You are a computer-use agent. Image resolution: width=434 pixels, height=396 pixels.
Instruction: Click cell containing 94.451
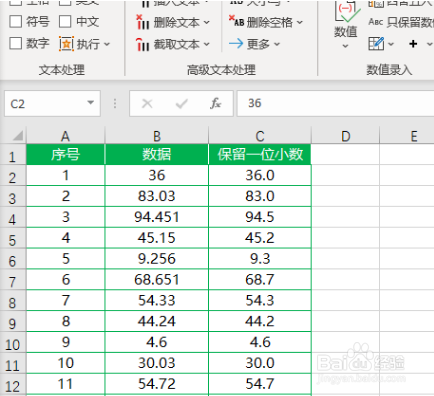pyautogui.click(x=157, y=217)
